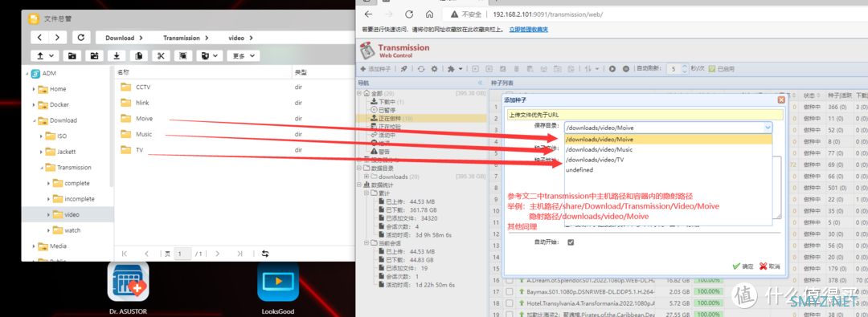Go forward in file manager

coord(57,38)
